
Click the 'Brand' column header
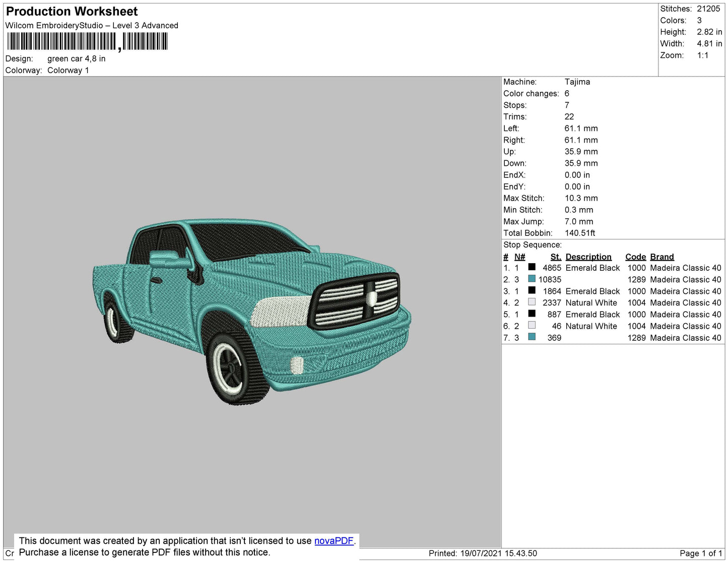click(x=662, y=257)
